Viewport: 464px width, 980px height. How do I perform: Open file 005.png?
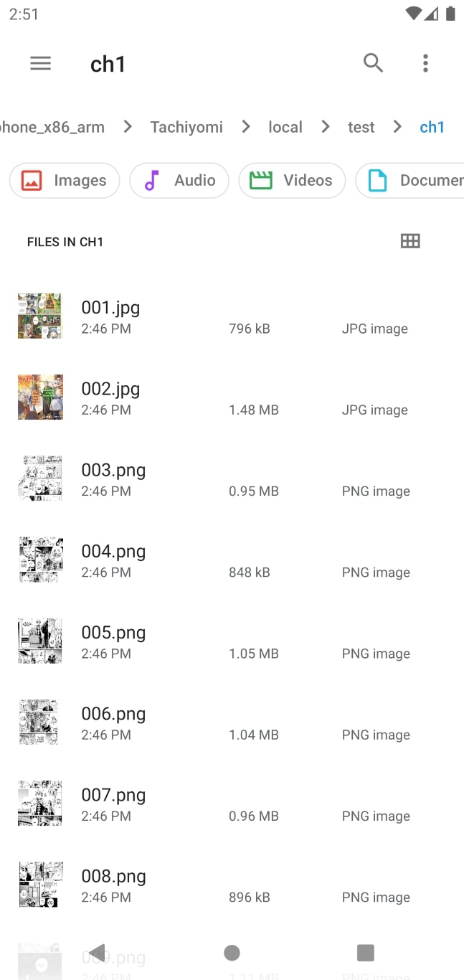click(x=113, y=633)
